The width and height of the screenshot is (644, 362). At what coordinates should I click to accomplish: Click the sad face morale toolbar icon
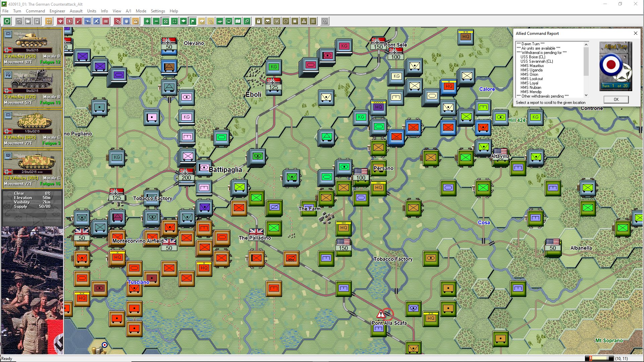coord(286,21)
